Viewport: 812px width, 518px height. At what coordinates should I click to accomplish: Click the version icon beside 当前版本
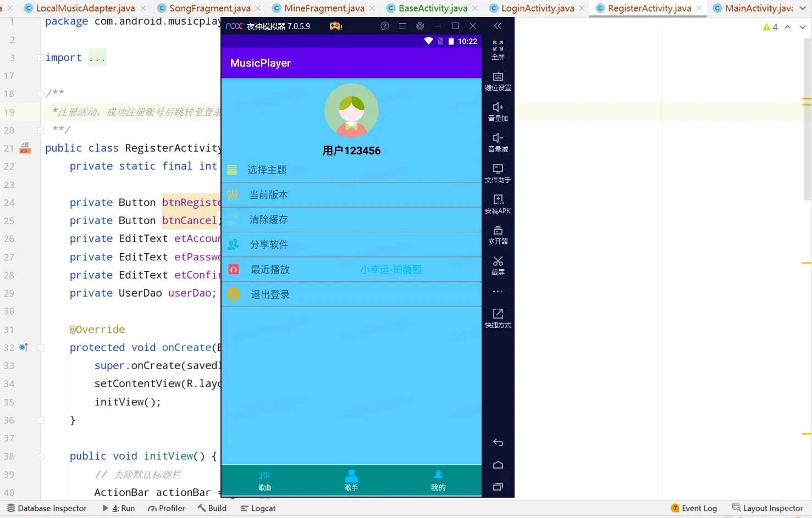coord(233,194)
